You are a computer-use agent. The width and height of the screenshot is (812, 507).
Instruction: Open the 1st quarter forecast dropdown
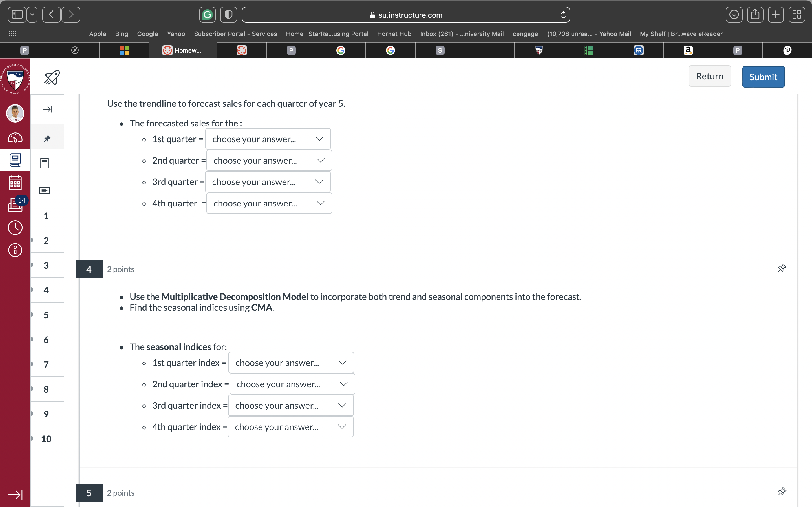click(x=268, y=139)
